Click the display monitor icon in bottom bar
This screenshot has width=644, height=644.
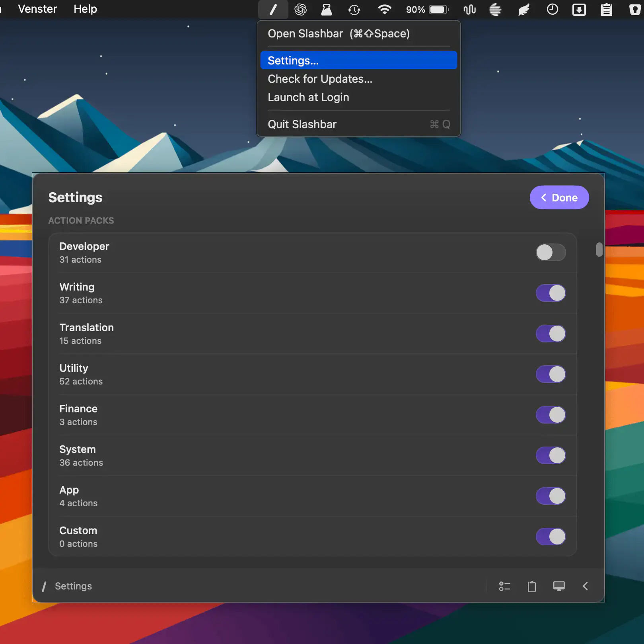(559, 586)
